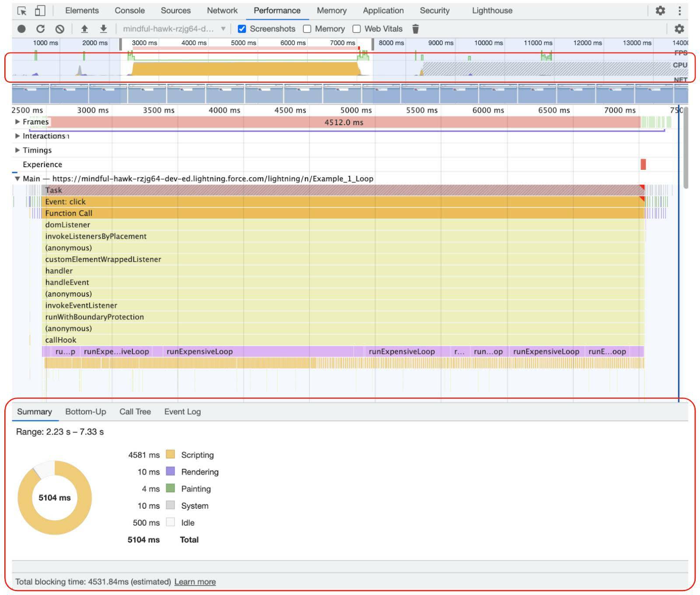The height and width of the screenshot is (595, 700).
Task: Toggle the device toolbar icon
Action: pyautogui.click(x=40, y=10)
